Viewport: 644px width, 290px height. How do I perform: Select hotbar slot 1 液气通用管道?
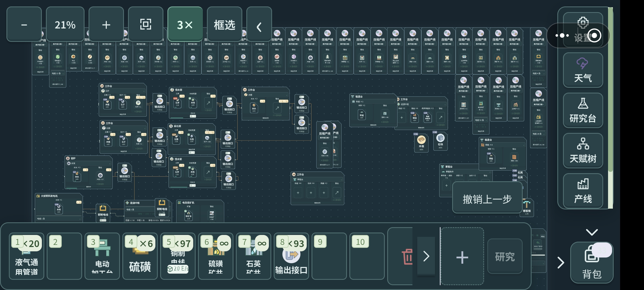[x=27, y=256]
